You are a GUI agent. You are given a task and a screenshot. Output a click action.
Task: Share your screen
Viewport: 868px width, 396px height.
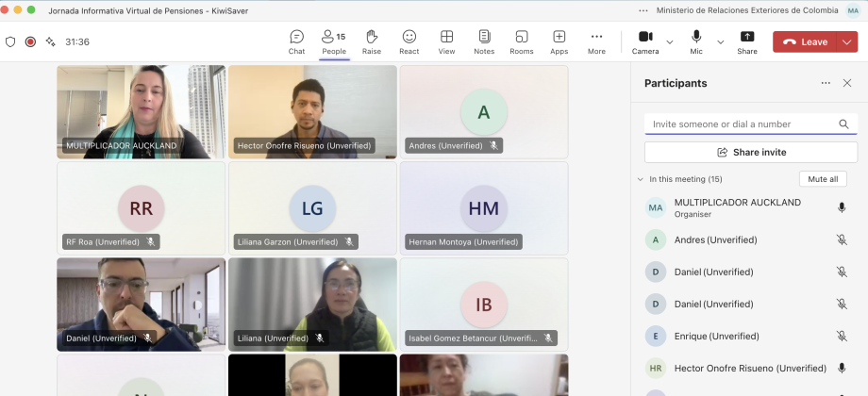[x=747, y=42]
